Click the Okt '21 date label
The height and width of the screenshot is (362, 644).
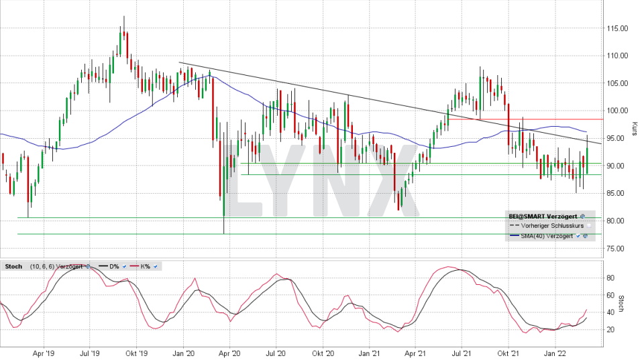[x=508, y=353]
